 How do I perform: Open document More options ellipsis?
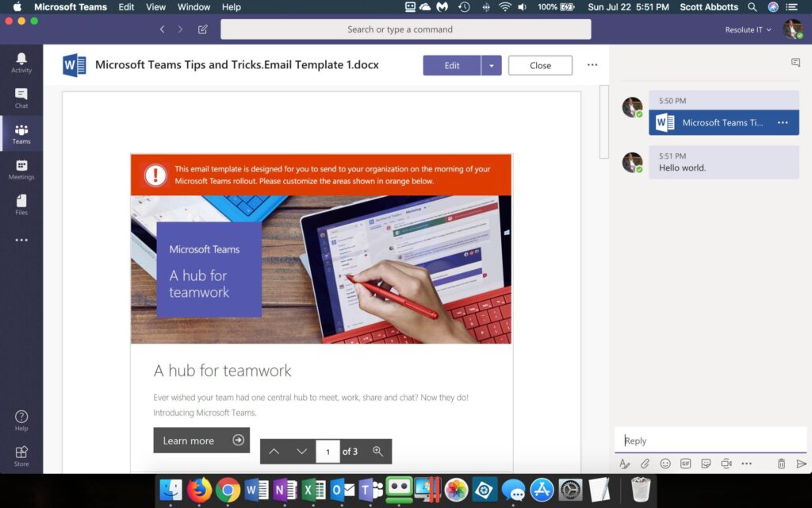coord(592,65)
